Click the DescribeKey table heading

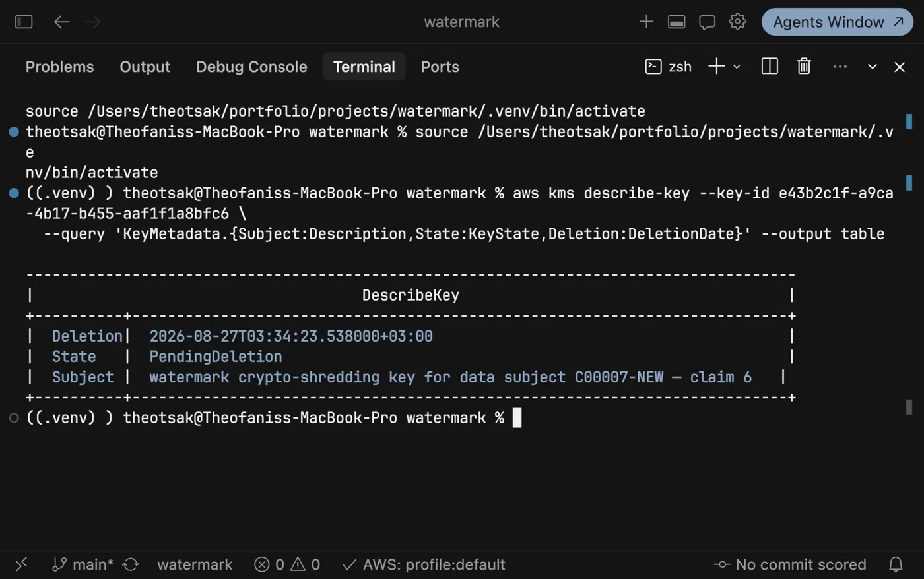(x=411, y=295)
